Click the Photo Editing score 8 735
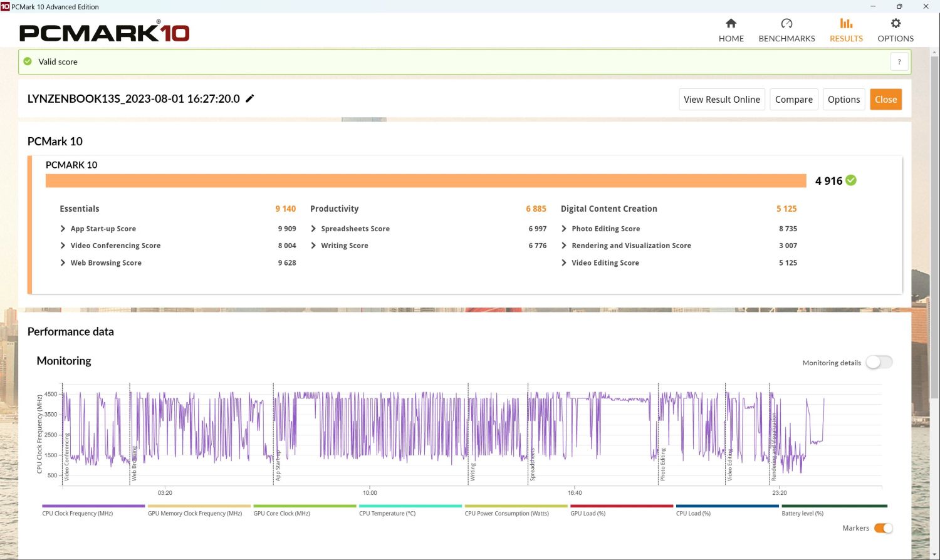Image resolution: width=940 pixels, height=560 pixels. (x=788, y=229)
